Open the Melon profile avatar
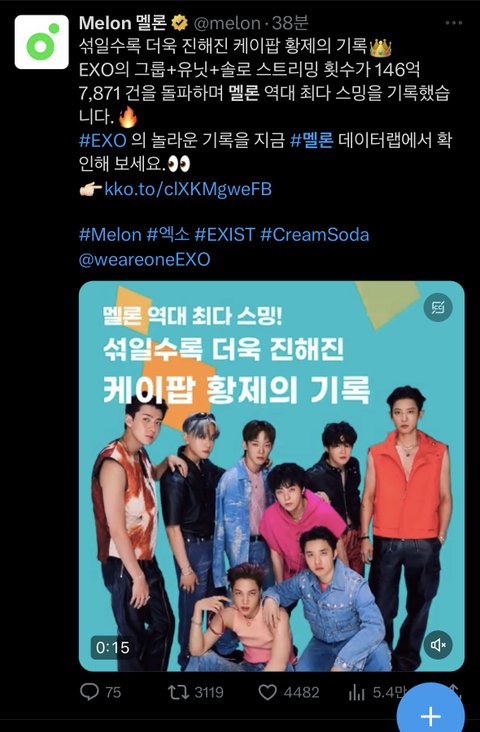 coord(42,42)
